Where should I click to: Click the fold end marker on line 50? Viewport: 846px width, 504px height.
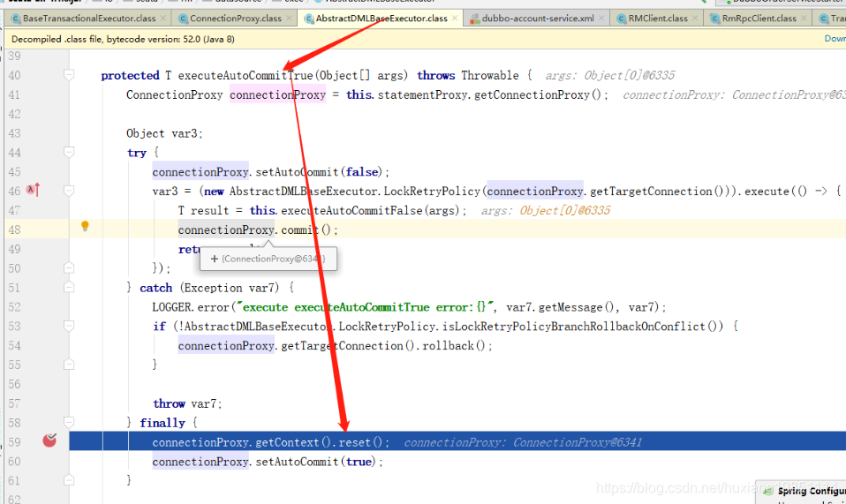coord(69,268)
